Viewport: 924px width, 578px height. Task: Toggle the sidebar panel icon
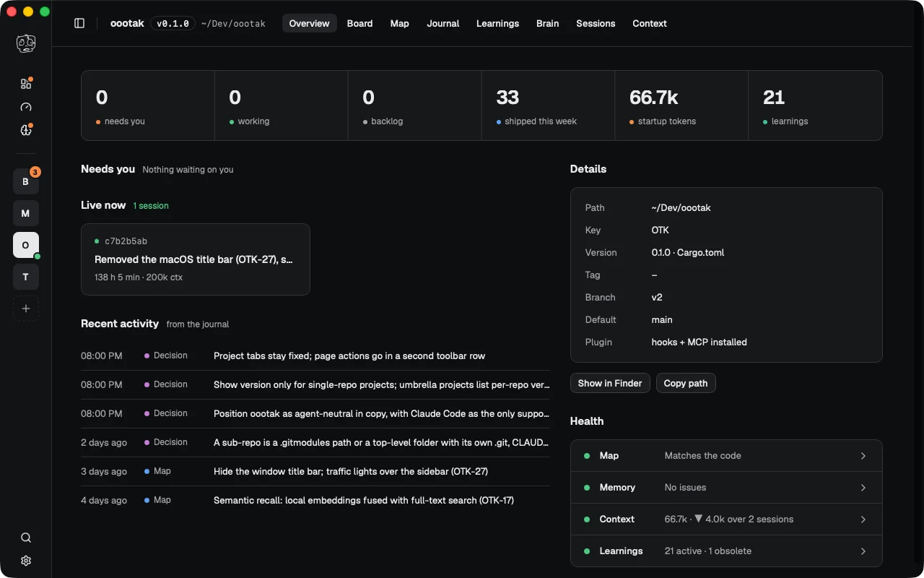79,23
